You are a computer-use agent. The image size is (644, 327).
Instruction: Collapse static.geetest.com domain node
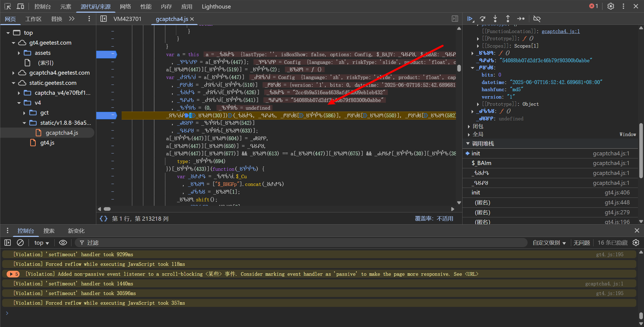coord(14,83)
